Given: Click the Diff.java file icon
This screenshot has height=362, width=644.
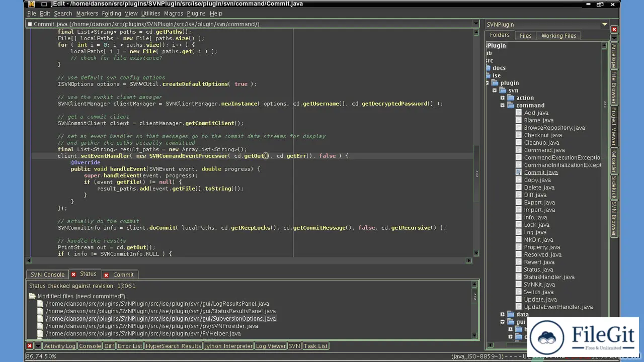Looking at the screenshot, I should pos(519,195).
